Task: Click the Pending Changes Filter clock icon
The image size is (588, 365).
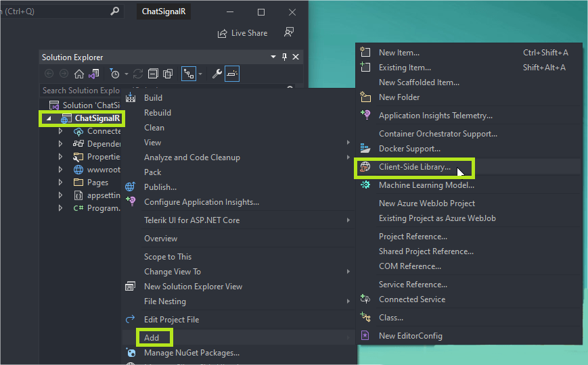Action: (x=114, y=74)
